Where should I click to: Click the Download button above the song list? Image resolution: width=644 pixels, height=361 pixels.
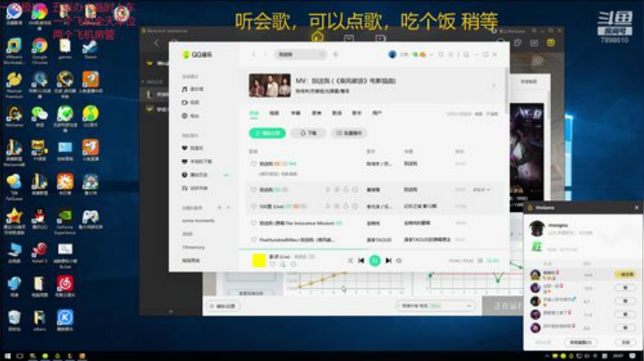pyautogui.click(x=309, y=133)
